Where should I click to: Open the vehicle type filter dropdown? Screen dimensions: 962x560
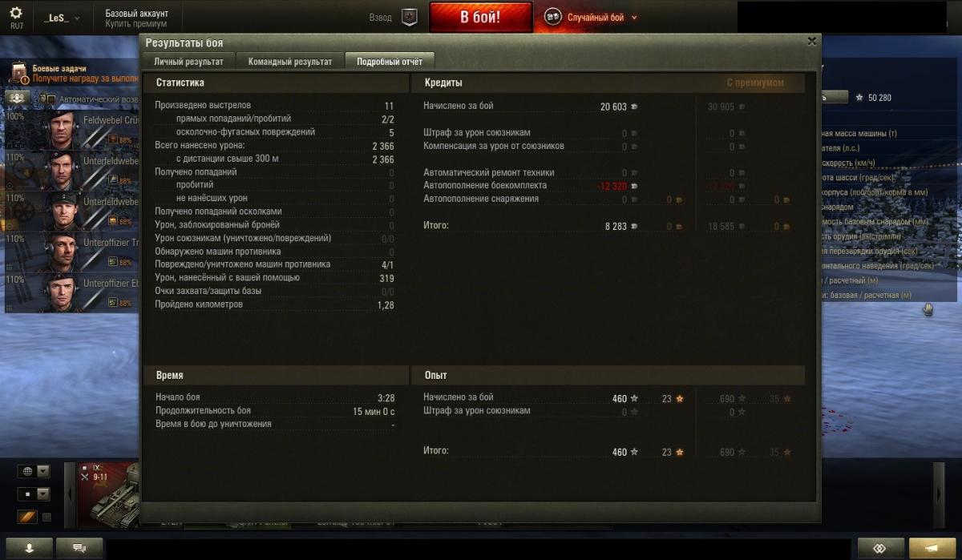click(x=34, y=494)
